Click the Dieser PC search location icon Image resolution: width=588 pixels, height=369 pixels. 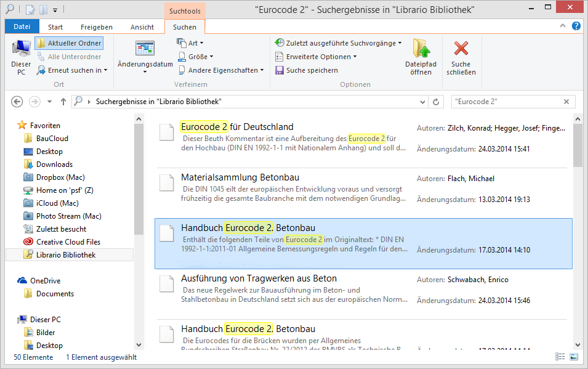21,49
